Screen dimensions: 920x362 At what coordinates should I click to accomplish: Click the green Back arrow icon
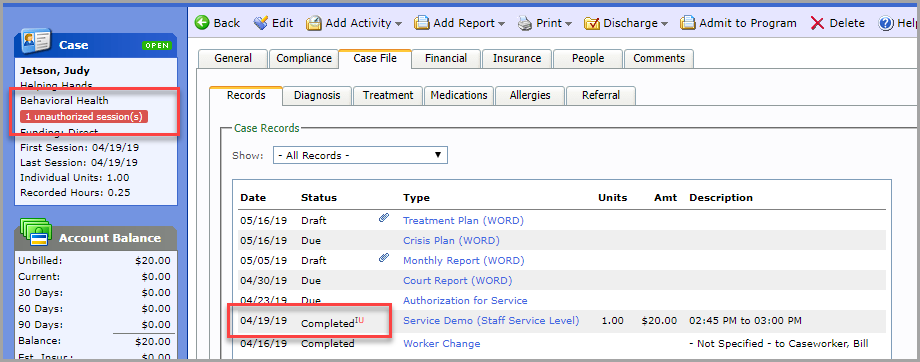tap(202, 23)
